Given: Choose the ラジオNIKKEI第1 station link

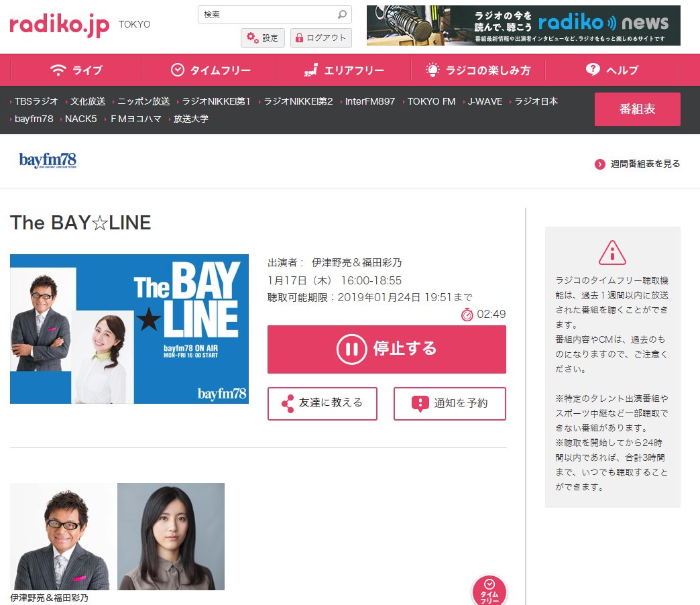Looking at the screenshot, I should [x=217, y=101].
